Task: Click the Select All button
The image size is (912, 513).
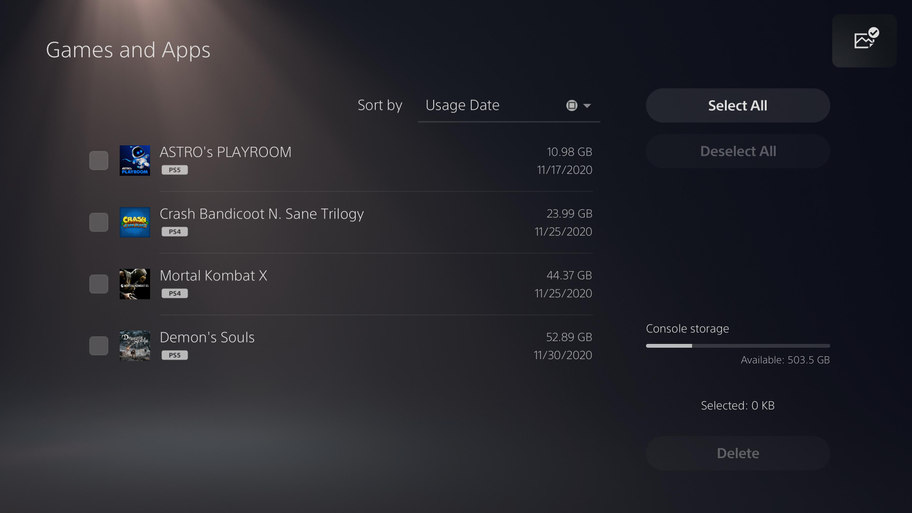Action: click(x=738, y=105)
